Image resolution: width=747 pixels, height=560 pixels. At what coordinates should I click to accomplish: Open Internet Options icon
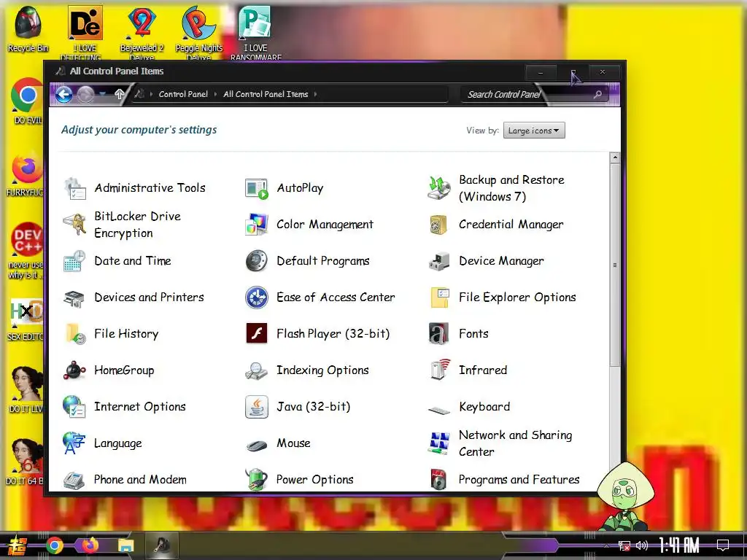74,407
